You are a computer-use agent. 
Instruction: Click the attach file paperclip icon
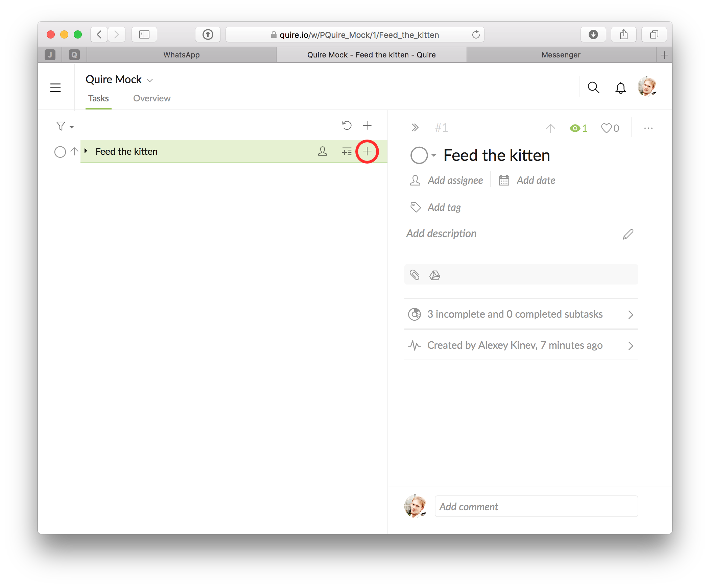[415, 275]
